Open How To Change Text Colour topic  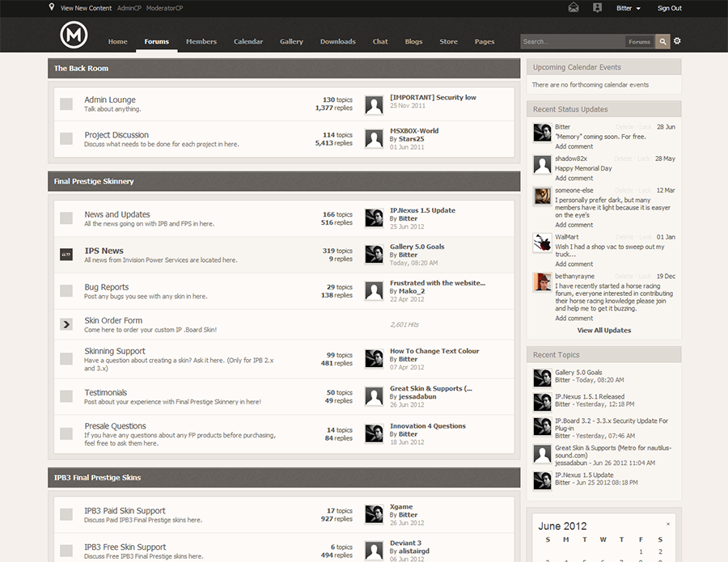point(434,351)
